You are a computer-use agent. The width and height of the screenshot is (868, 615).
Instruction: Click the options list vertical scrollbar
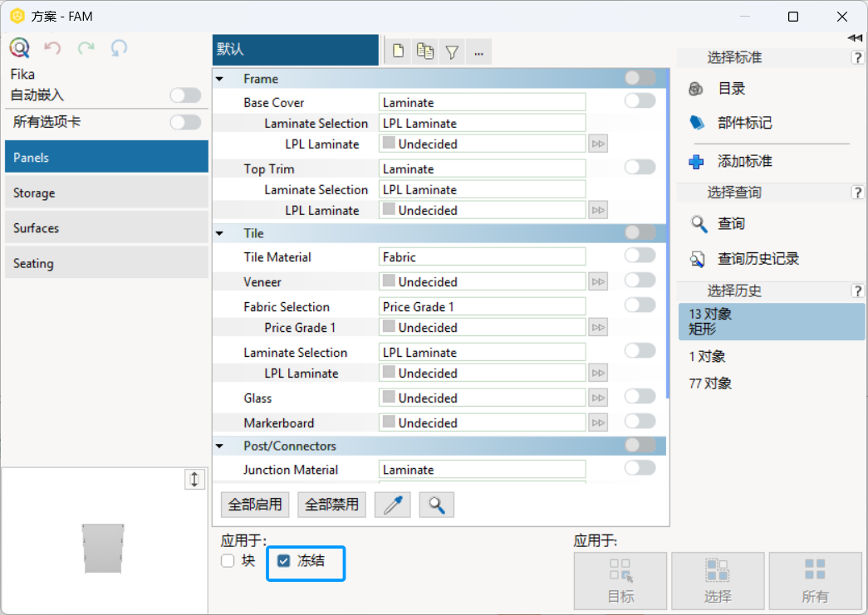click(x=668, y=233)
